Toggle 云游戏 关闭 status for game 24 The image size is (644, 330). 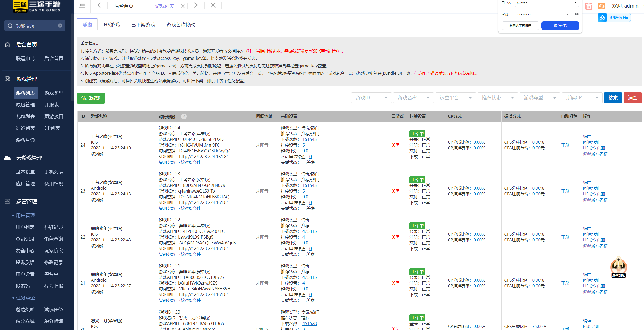(x=395, y=145)
